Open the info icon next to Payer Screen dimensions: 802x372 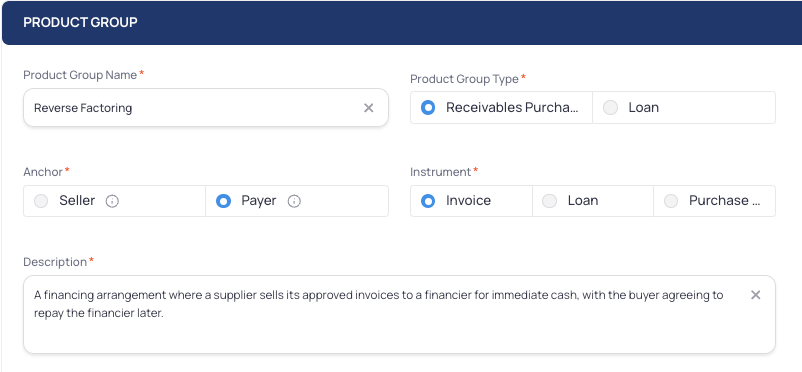coord(294,201)
